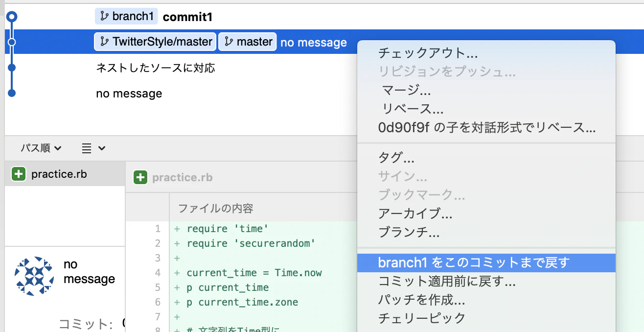Click diff line current_time = Time.now
Screen dimensions: 644x332
coord(254,273)
